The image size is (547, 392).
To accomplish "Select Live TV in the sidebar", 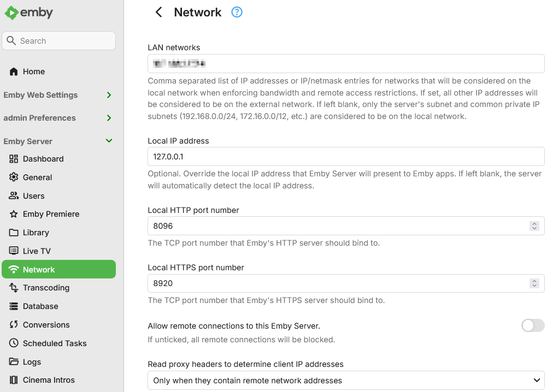I will click(37, 251).
